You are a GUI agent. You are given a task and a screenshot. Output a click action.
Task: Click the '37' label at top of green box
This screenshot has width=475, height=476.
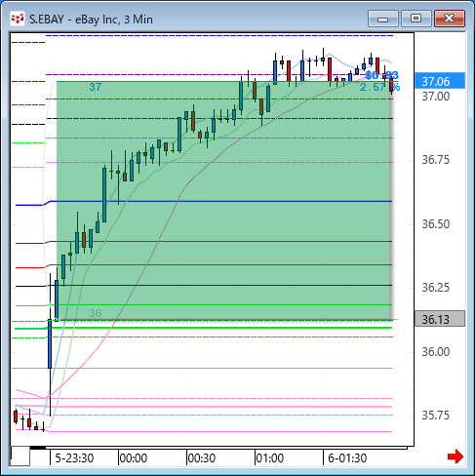point(96,87)
